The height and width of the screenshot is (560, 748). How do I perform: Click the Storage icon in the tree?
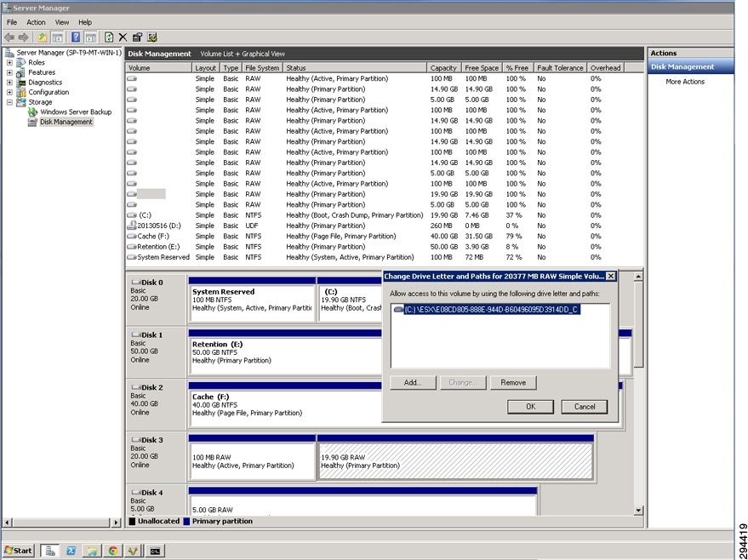tap(20, 102)
